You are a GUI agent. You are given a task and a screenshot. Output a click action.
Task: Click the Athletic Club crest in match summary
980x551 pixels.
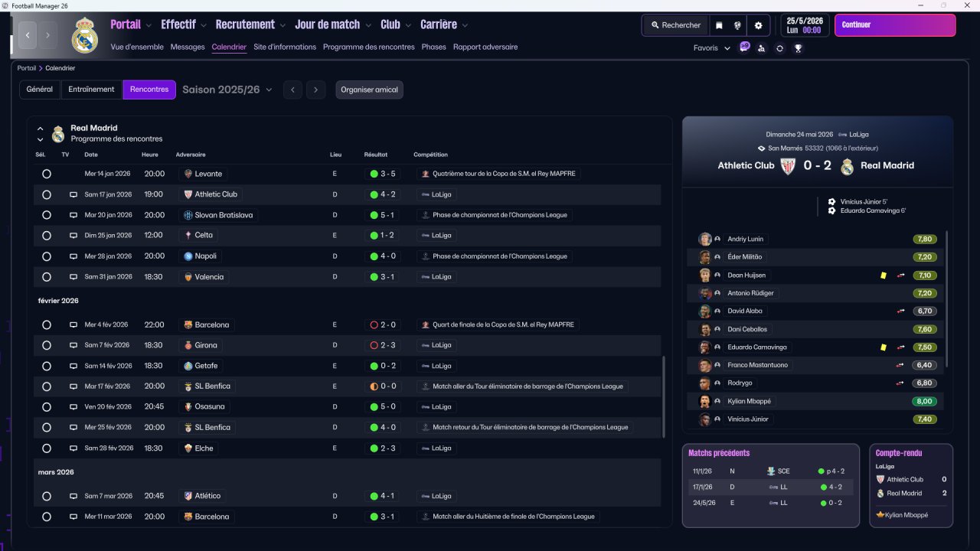pos(788,165)
